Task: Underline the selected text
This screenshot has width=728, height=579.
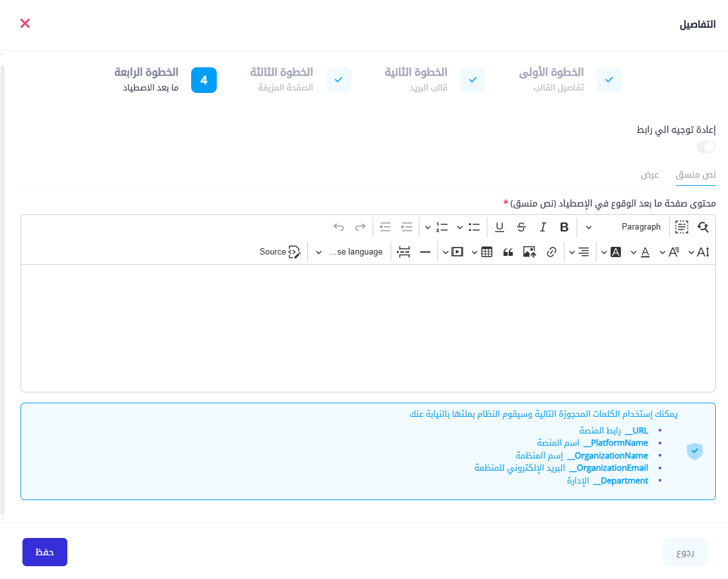Action: [500, 227]
